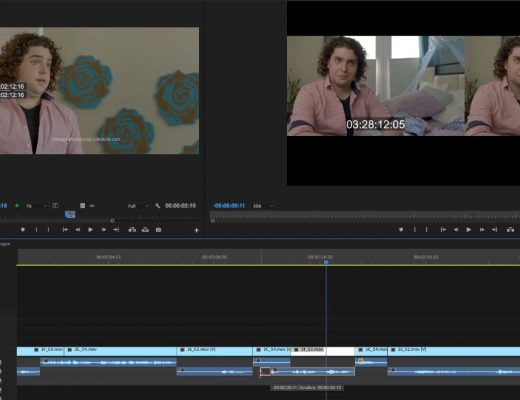The width and height of the screenshot is (520, 400).
Task: Mark Out point in Source monitor
Action: (x=49, y=230)
